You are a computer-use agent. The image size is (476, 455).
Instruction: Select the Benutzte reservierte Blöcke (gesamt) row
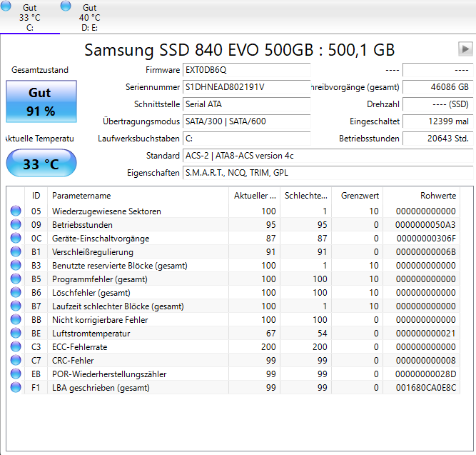(233, 265)
